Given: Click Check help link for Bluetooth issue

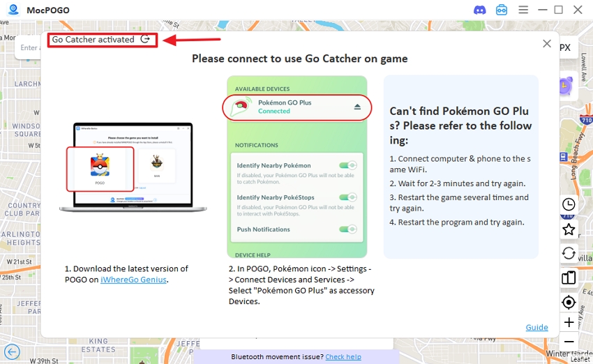Looking at the screenshot, I should coord(343,357).
